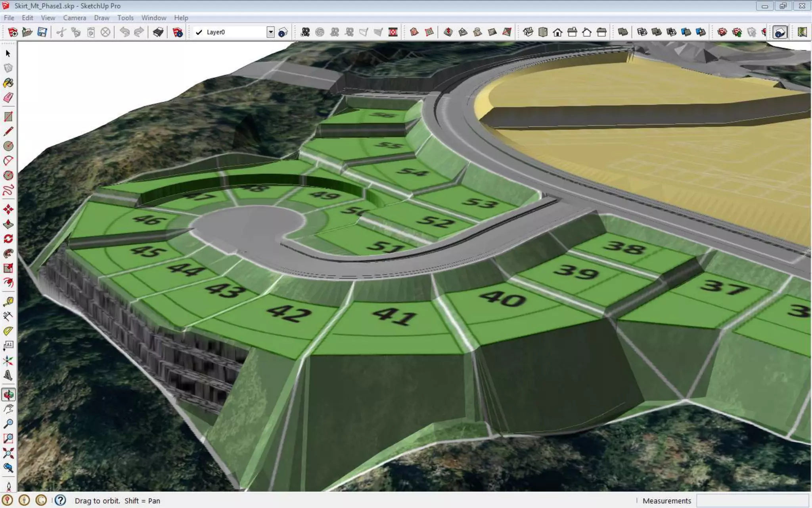Click the Help question mark button
The height and width of the screenshot is (508, 812).
60,500
